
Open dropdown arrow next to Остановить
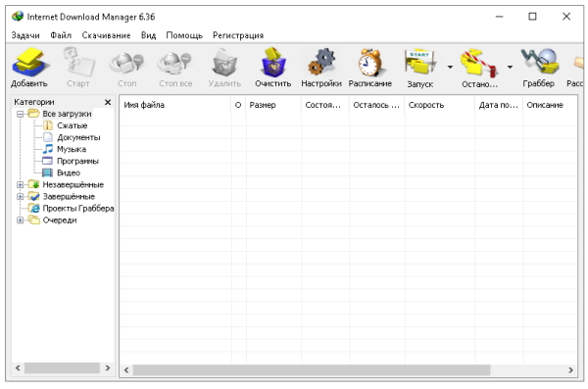tap(510, 67)
